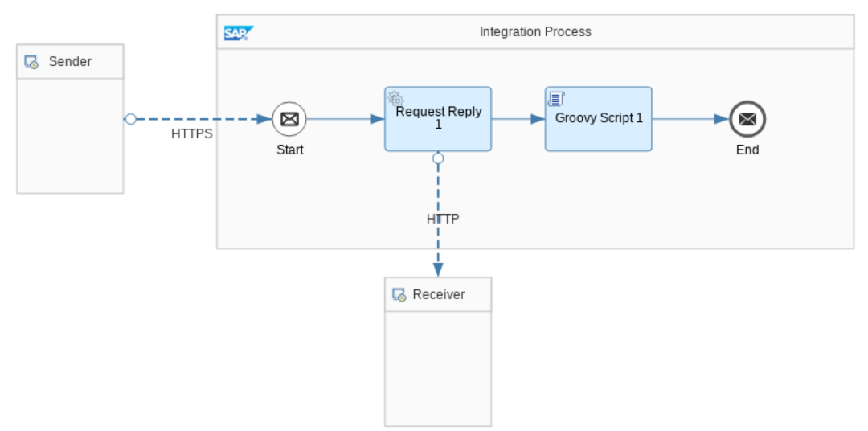Click the Receiver participant icon

click(399, 295)
